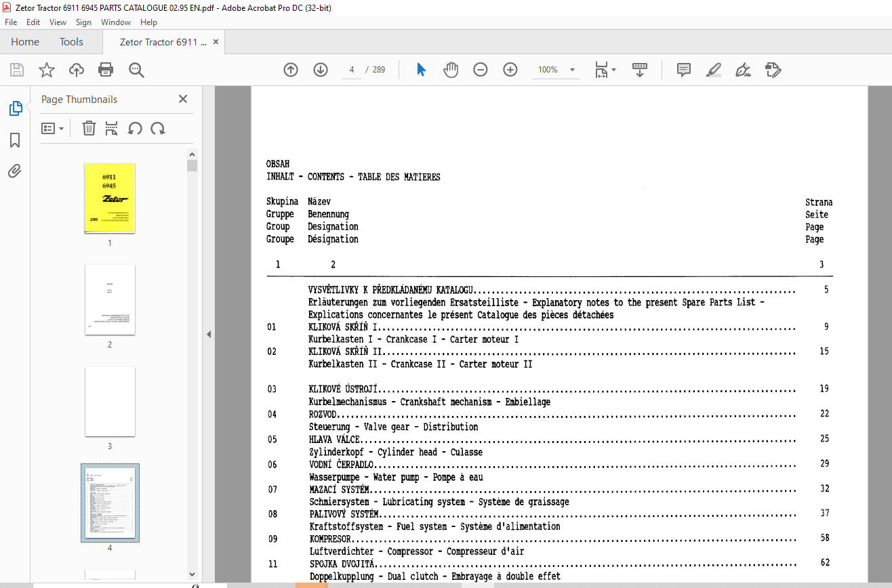
Task: Select the Zetor Tractor 6911 document tab
Action: [x=163, y=42]
